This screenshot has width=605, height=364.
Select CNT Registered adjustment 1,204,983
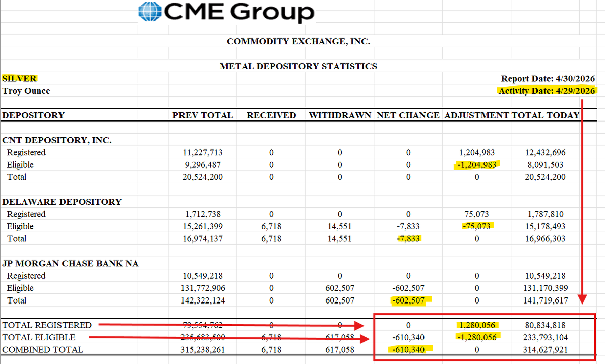coord(476,152)
